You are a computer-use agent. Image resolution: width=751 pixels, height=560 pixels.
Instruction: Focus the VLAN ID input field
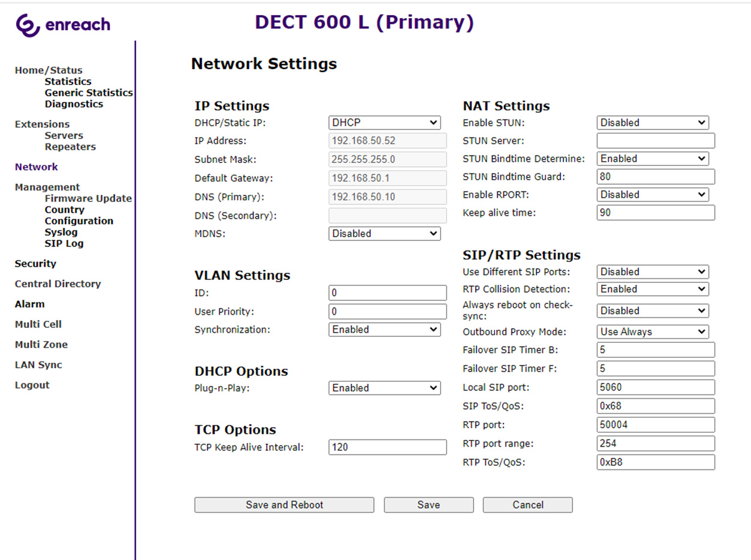[387, 293]
